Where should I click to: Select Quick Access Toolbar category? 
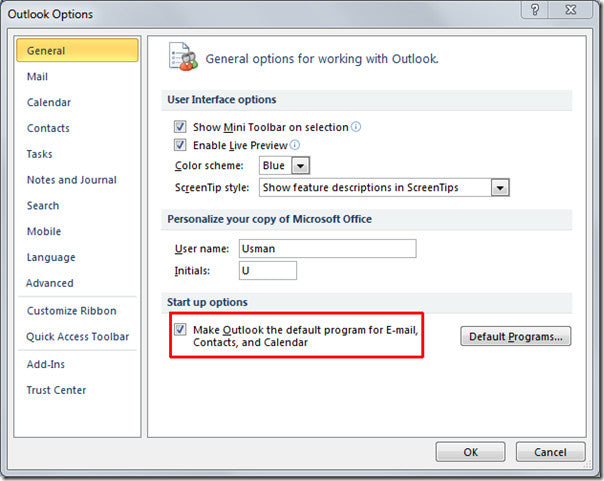click(77, 337)
